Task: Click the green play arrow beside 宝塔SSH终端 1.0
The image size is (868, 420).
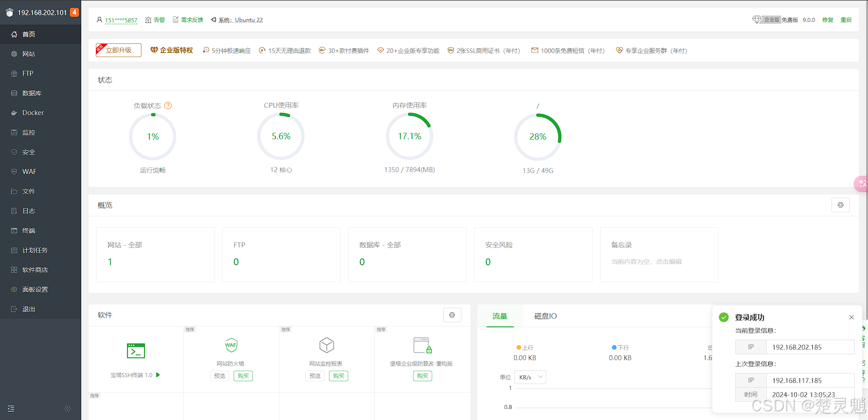Action: tap(158, 375)
